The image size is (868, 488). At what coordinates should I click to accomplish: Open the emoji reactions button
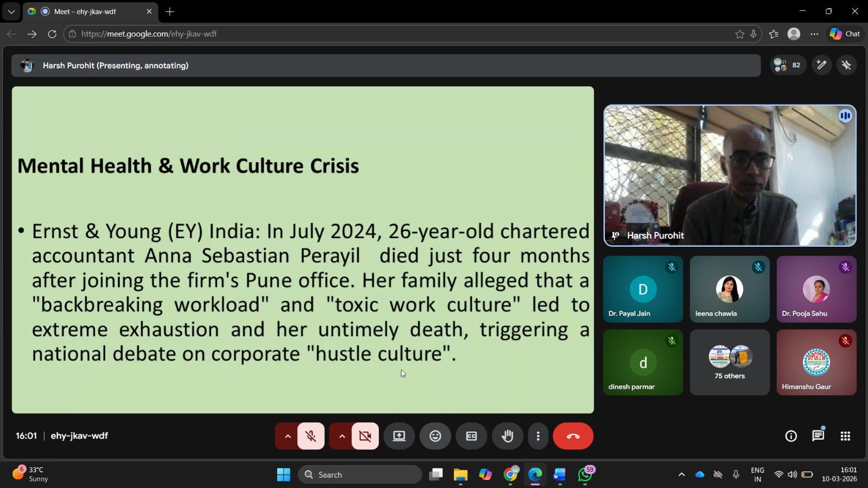(435, 436)
